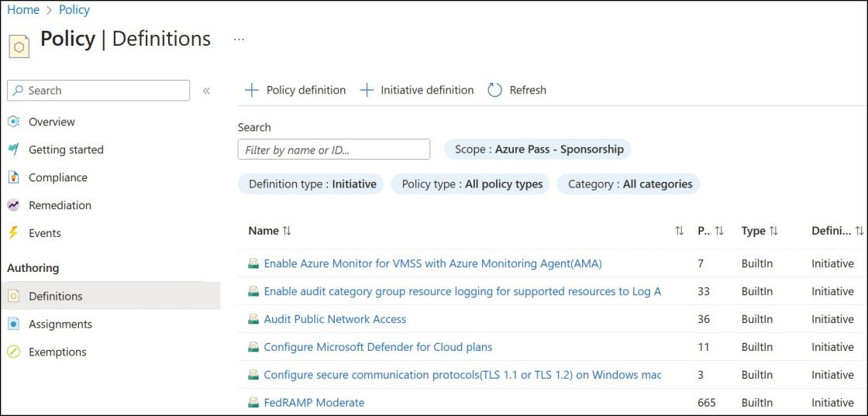Image resolution: width=868 pixels, height=416 pixels.
Task: Open Enable audit category group resource logging initiative
Action: point(462,291)
